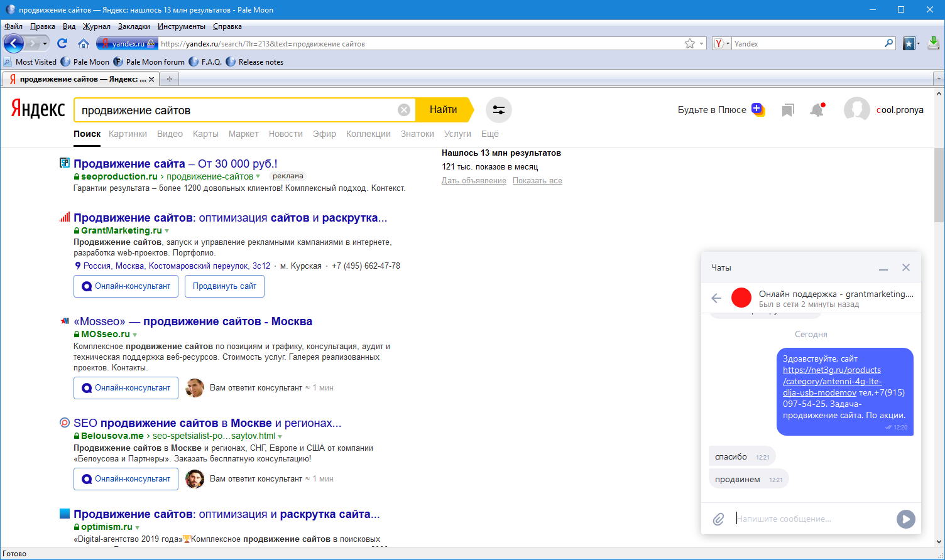Expand the GrantMarketing.ru result menu arrow
Viewport: 945px width, 560px height.
(x=167, y=231)
